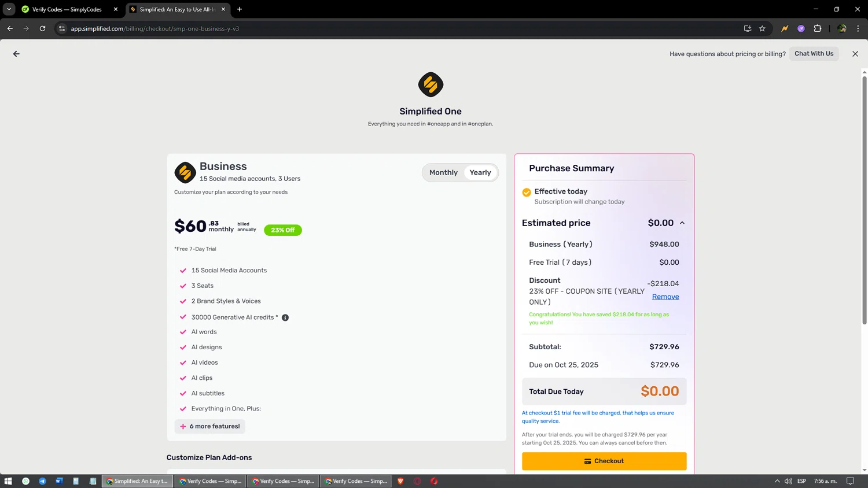Open the Opera GX outline icon in taskbar
Screen dimensions: 868x488
click(x=417, y=481)
